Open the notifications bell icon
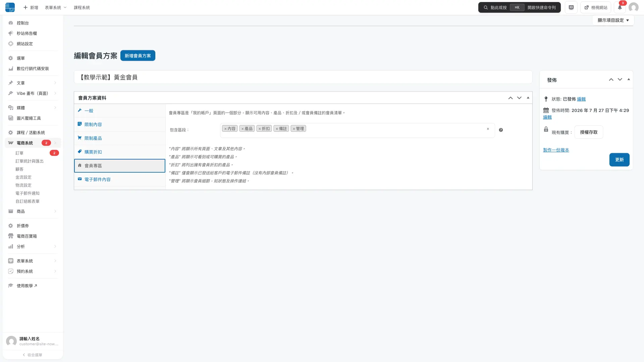This screenshot has height=362, width=644. click(620, 7)
